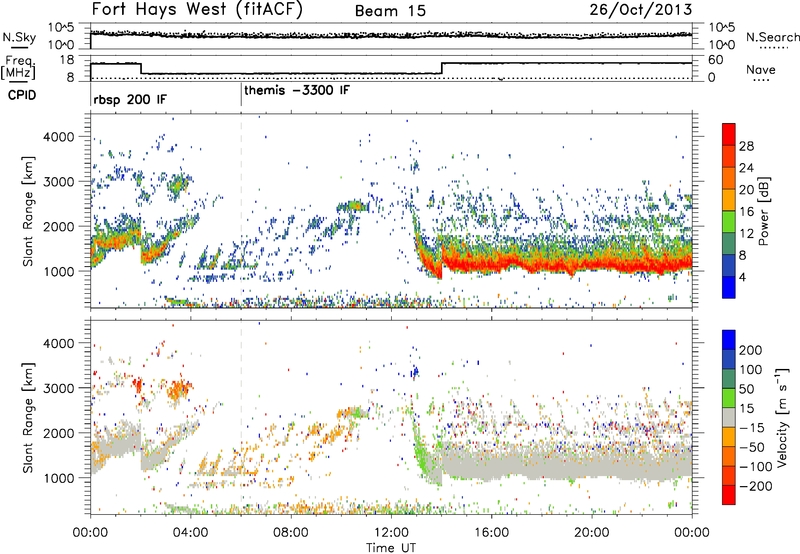This screenshot has height=554, width=800.
Task: Click the '04:00' time tick label
Action: pyautogui.click(x=190, y=533)
